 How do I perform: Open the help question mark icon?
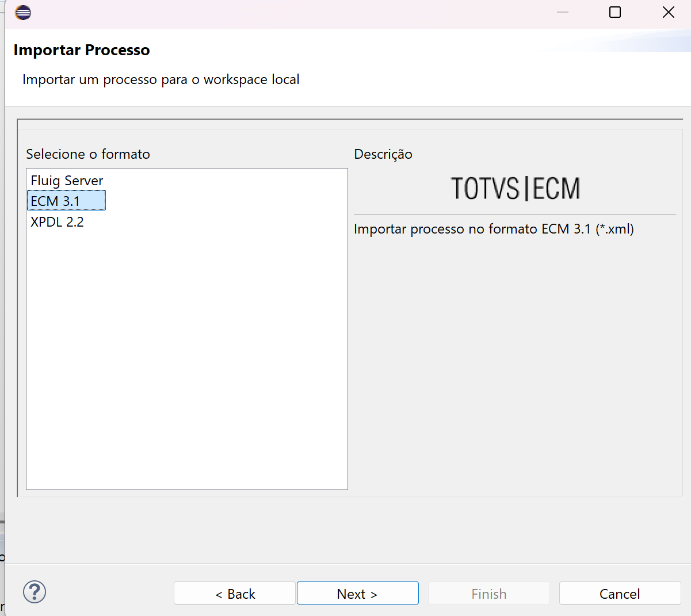35,592
